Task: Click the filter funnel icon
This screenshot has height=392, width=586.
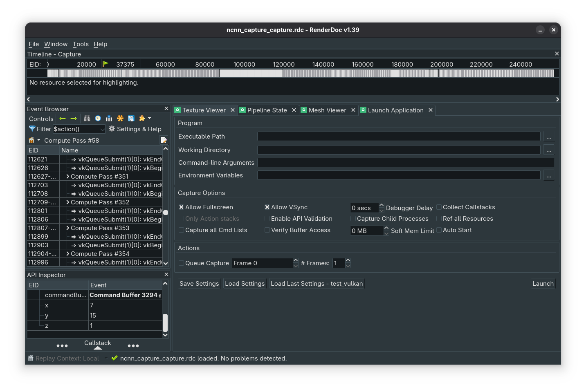Action: (32, 129)
